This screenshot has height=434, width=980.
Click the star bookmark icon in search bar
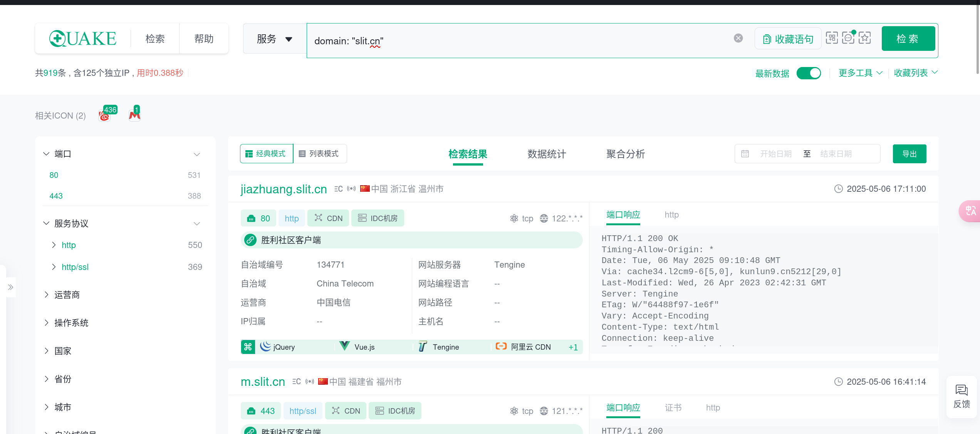pos(864,38)
